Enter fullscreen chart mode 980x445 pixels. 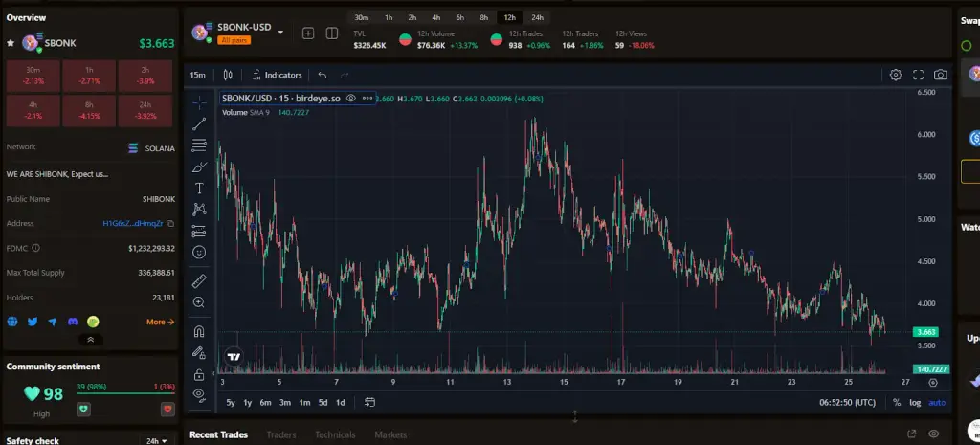pyautogui.click(x=918, y=75)
